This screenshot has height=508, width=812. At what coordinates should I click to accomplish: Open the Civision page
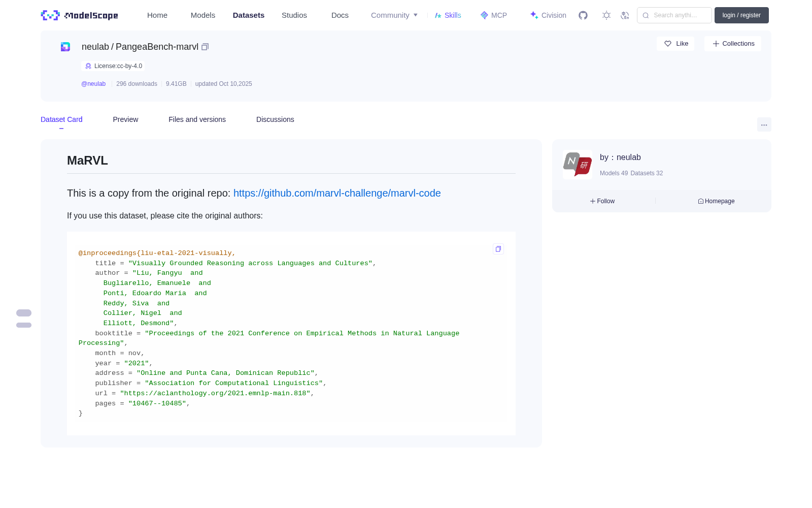548,15
